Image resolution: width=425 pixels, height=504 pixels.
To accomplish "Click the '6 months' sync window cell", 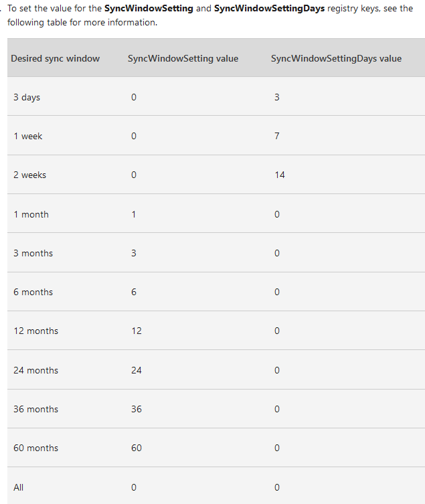I will pyautogui.click(x=33, y=292).
